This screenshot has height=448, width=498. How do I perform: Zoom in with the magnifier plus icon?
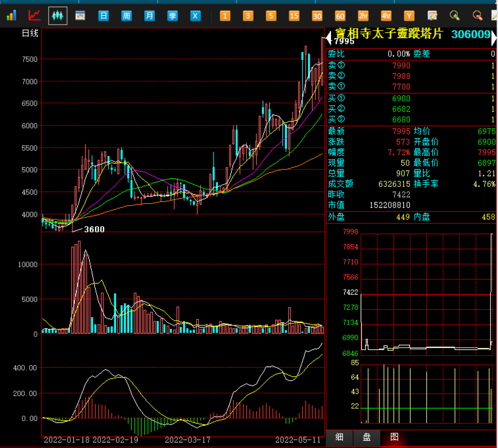click(x=455, y=15)
